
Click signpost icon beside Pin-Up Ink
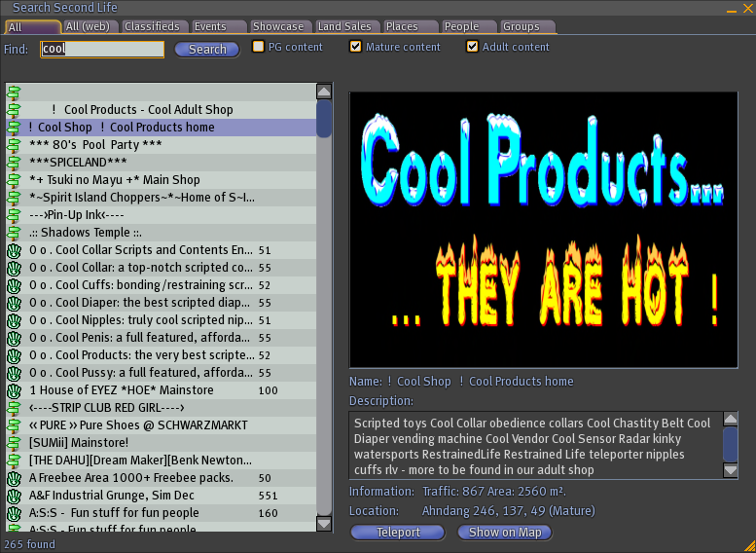click(x=14, y=215)
